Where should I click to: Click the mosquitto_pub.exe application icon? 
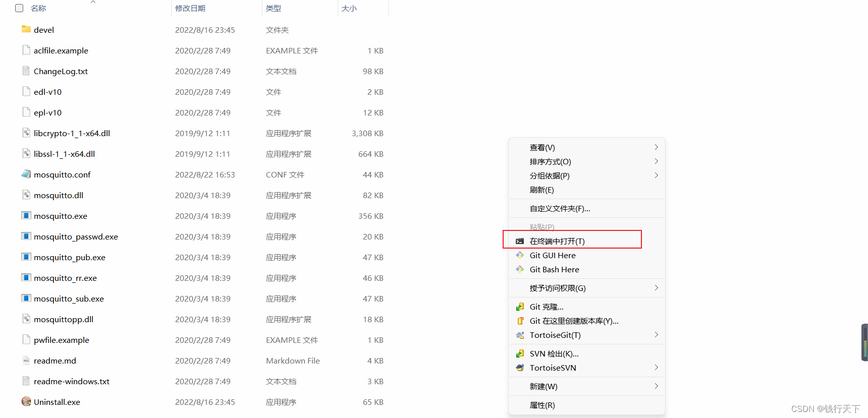pyautogui.click(x=26, y=257)
